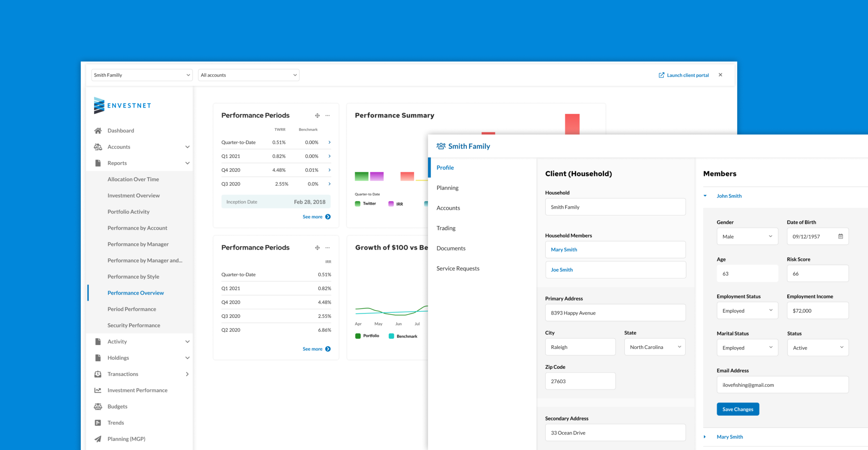
Task: Open the Smith Familly client selector
Action: tap(141, 75)
